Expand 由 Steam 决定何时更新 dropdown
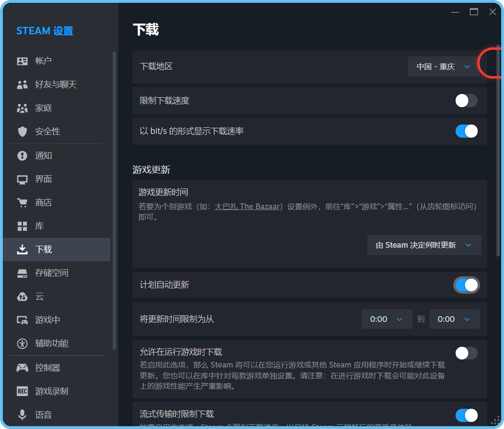504x429 pixels. (x=424, y=245)
